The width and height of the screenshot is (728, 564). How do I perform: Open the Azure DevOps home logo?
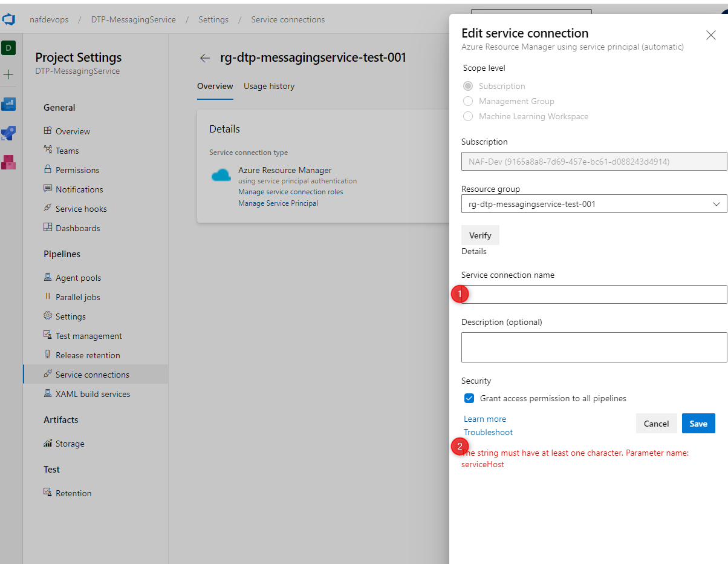(8, 19)
